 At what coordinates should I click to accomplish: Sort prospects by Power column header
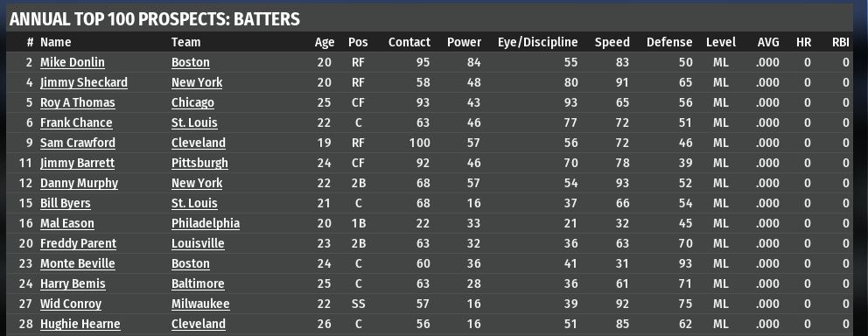464,42
